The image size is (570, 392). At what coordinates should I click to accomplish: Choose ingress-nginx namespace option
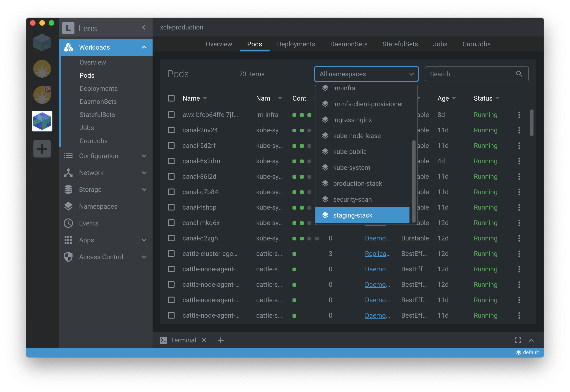pyautogui.click(x=362, y=120)
